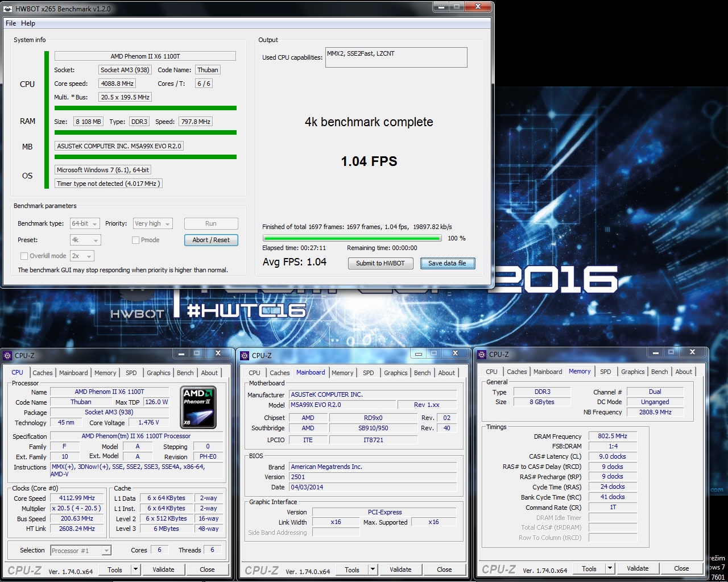Click the Close button in Memory CPU-Z window
This screenshot has height=582, width=728.
[x=681, y=568]
